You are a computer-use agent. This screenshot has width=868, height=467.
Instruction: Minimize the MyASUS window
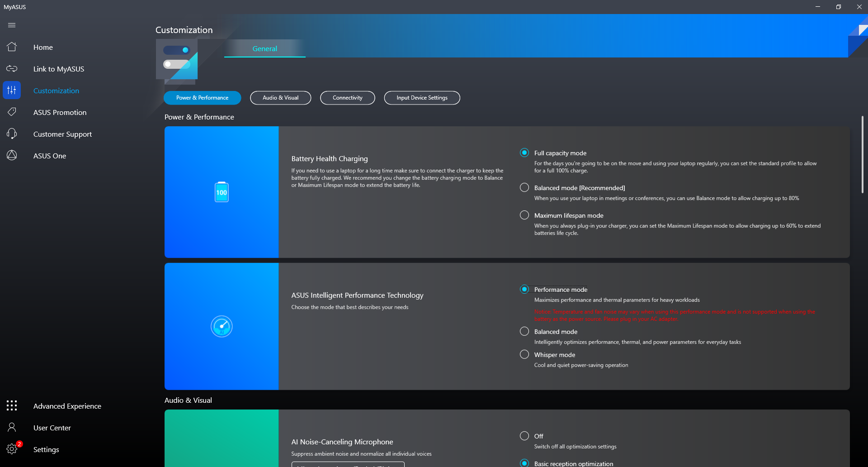pos(818,7)
